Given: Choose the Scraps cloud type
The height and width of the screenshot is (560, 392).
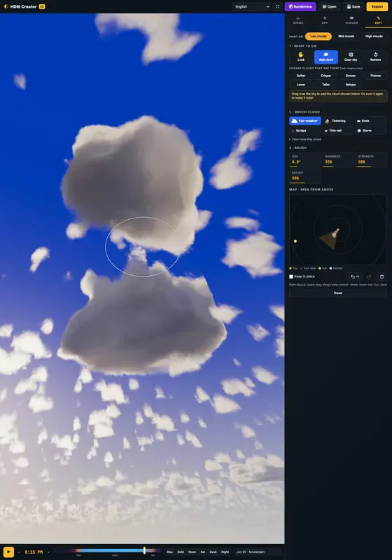Looking at the screenshot, I should click(x=305, y=131).
